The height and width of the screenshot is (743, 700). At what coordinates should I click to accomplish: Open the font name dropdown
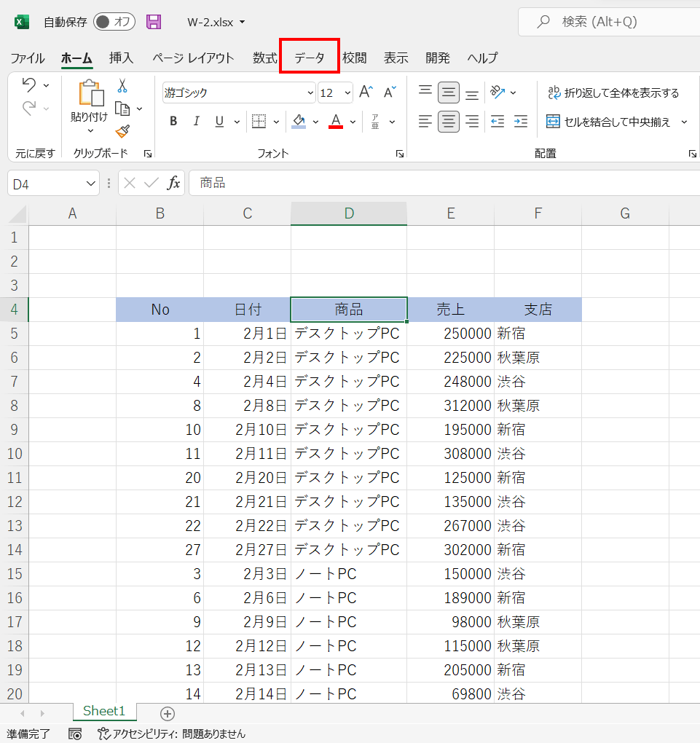coord(310,93)
